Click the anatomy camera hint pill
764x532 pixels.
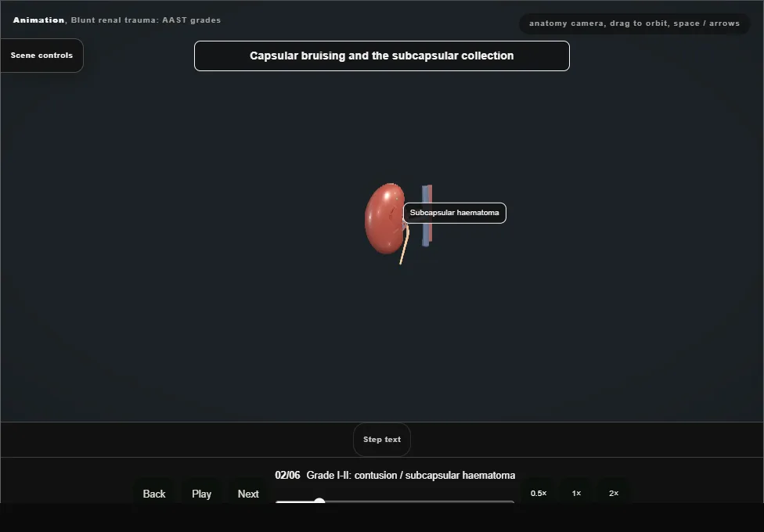(634, 23)
